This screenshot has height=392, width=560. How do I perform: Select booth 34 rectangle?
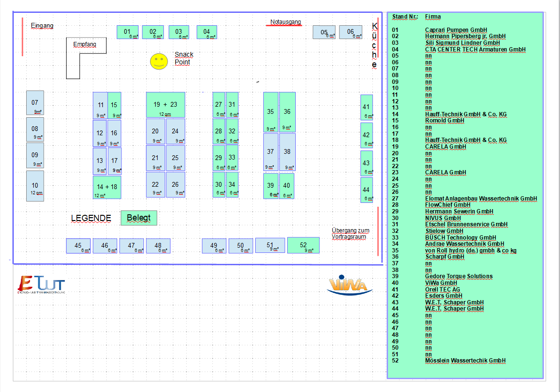tap(232, 185)
